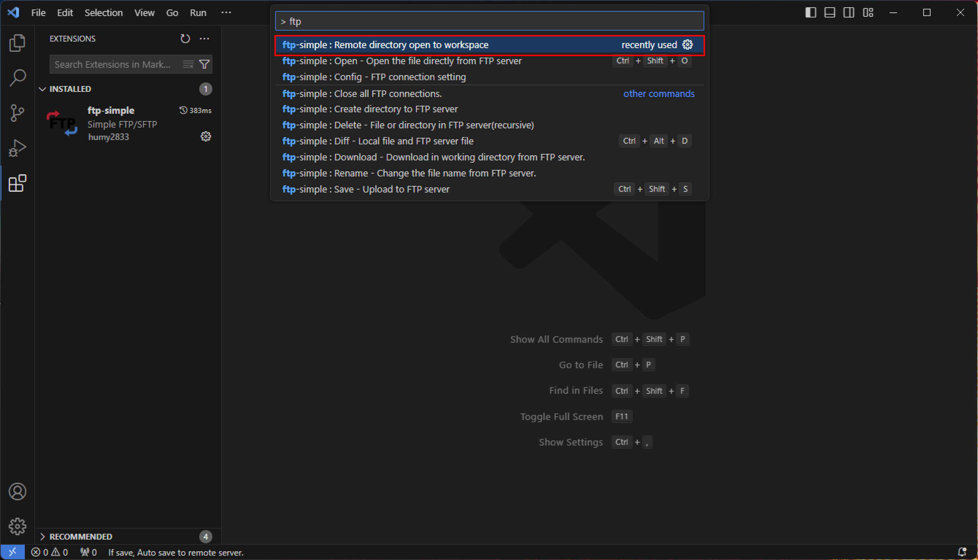Open the Selection menu
Image resolution: width=978 pixels, height=560 pixels.
[104, 13]
